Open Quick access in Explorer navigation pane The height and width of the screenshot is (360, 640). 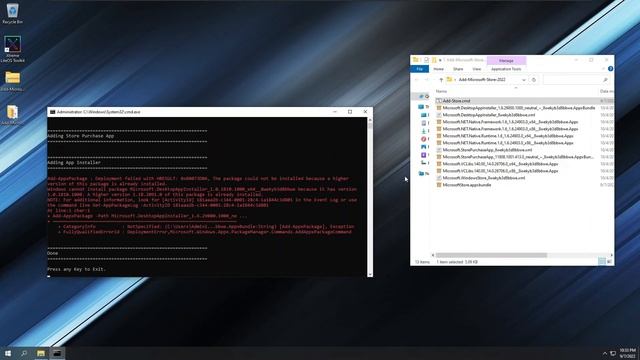pos(424,96)
